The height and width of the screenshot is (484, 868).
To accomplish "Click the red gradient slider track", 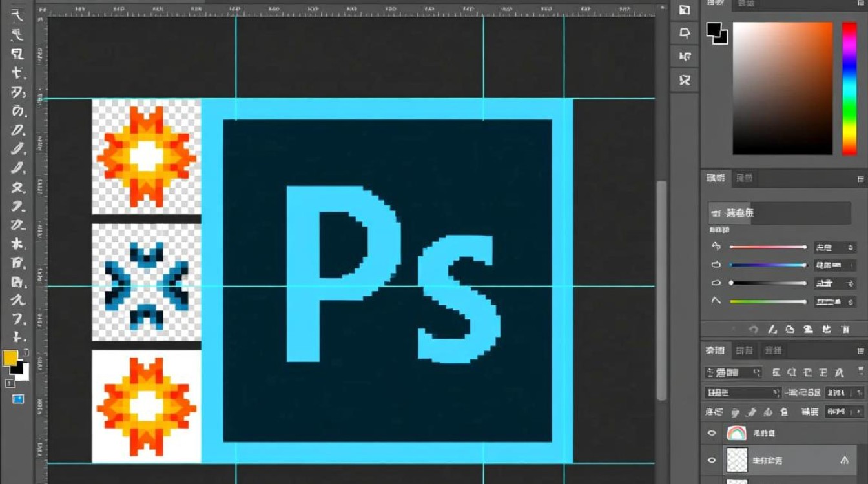I will point(768,247).
